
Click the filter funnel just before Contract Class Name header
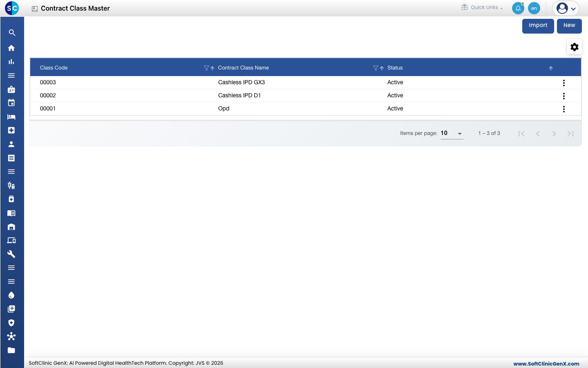point(207,68)
